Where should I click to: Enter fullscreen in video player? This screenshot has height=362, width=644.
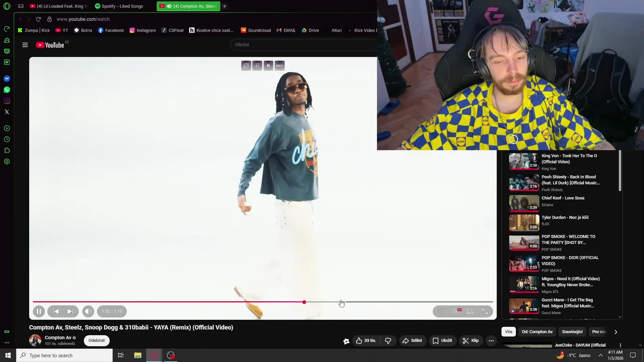485,311
